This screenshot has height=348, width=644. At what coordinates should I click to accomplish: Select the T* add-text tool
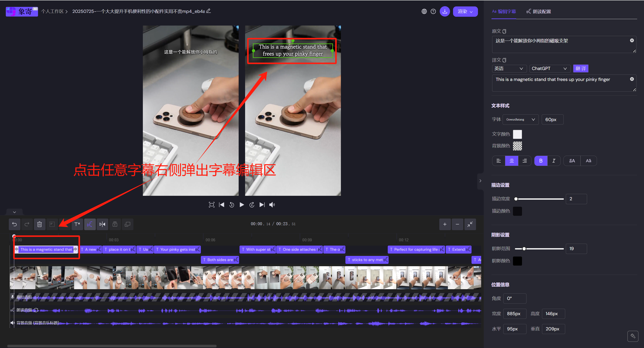77,224
